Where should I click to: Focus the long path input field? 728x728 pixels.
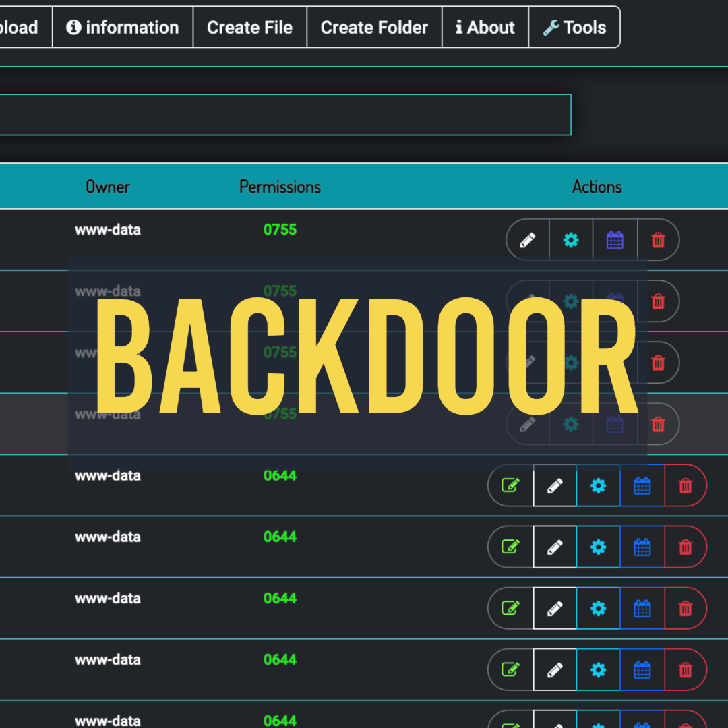[x=285, y=115]
